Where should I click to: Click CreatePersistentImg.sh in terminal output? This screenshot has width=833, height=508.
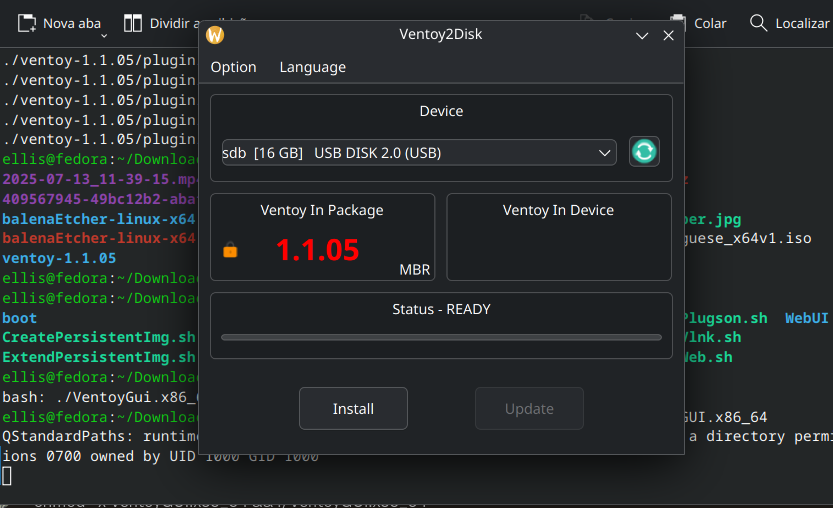99,337
